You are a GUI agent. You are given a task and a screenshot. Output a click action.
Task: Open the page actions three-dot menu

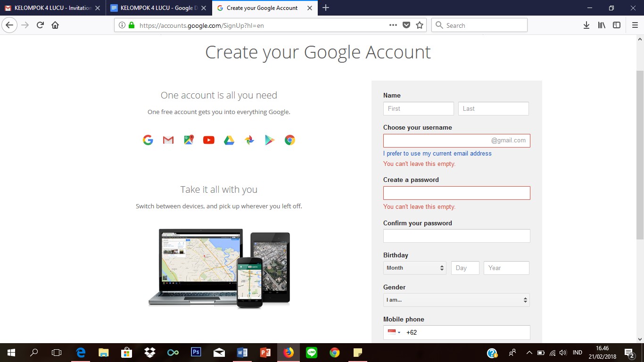tap(393, 25)
